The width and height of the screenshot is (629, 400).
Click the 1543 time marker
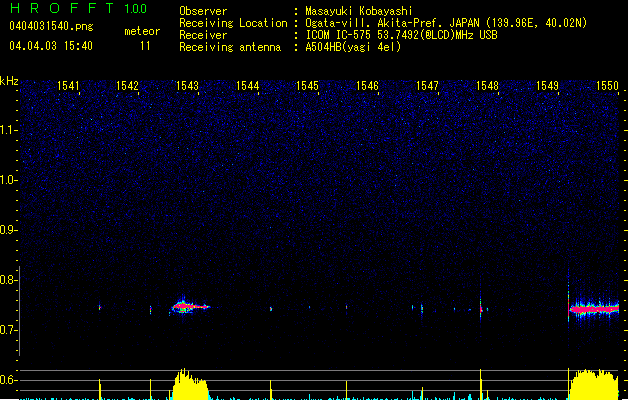coord(187,86)
